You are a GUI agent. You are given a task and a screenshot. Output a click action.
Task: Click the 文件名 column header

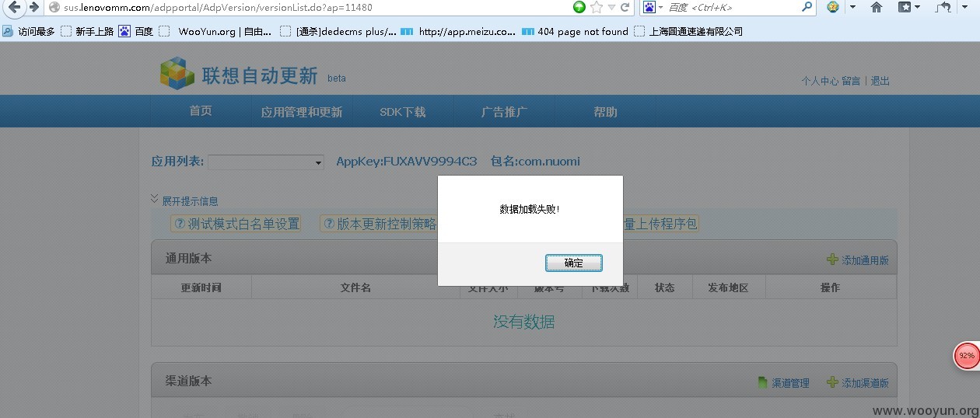pos(355,287)
